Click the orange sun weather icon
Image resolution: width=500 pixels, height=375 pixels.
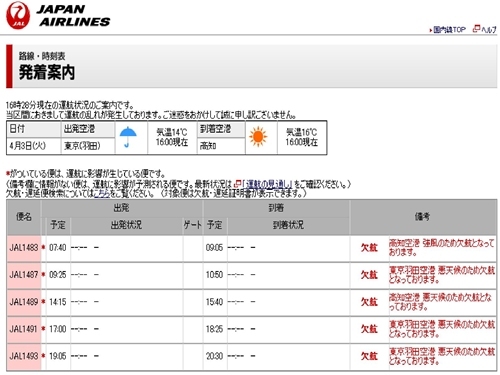[x=258, y=137]
